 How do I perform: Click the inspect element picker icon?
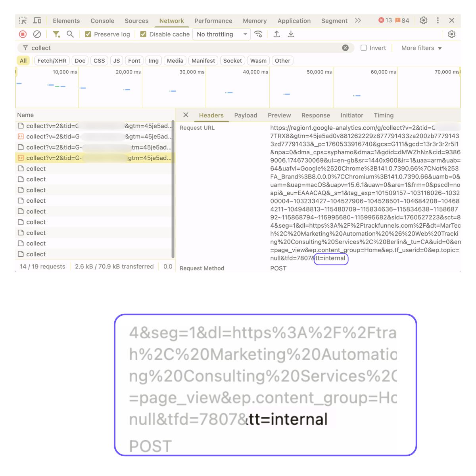point(23,21)
